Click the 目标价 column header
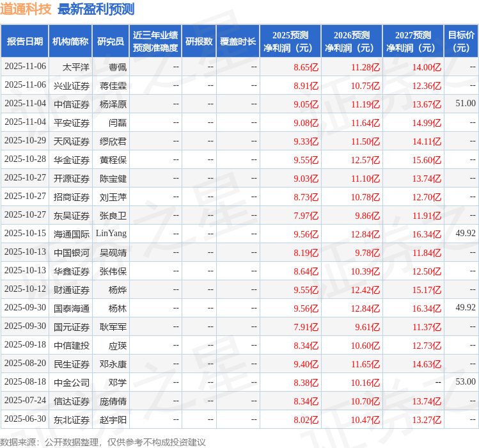The width and height of the screenshot is (479, 448). click(461, 42)
